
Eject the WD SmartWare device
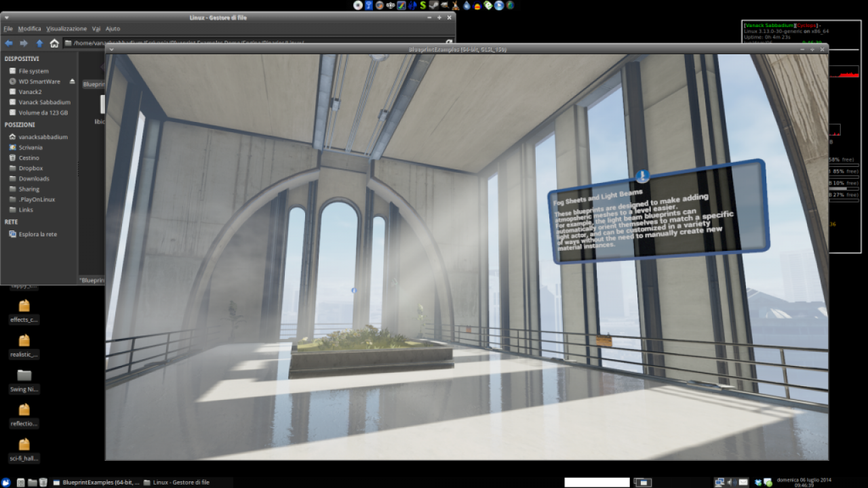coord(72,81)
